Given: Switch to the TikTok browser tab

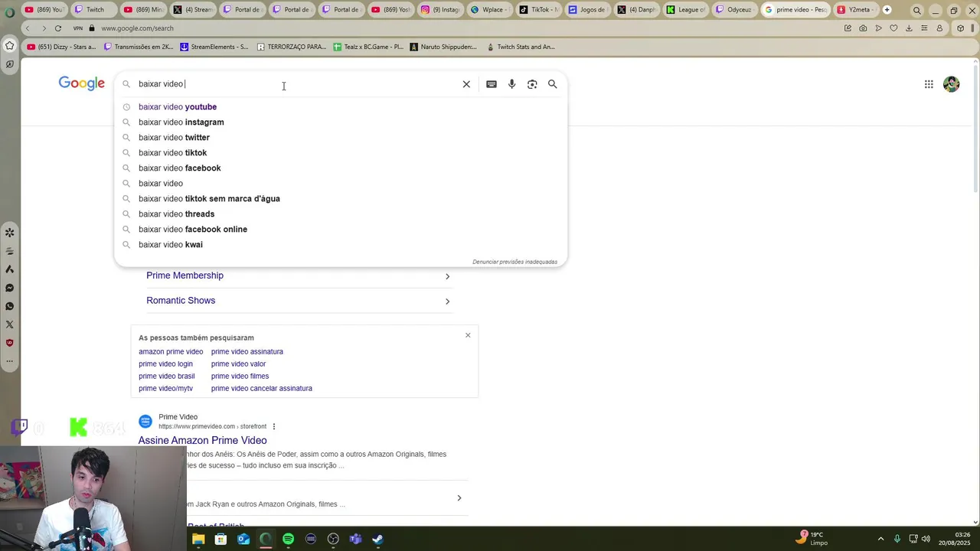Looking at the screenshot, I should [x=538, y=10].
